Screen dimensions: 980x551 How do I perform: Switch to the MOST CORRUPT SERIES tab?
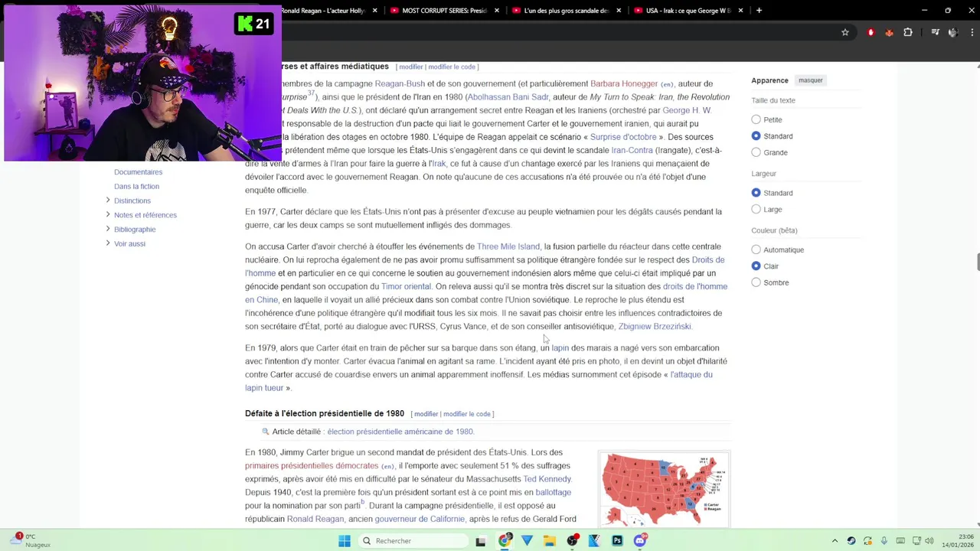444,10
